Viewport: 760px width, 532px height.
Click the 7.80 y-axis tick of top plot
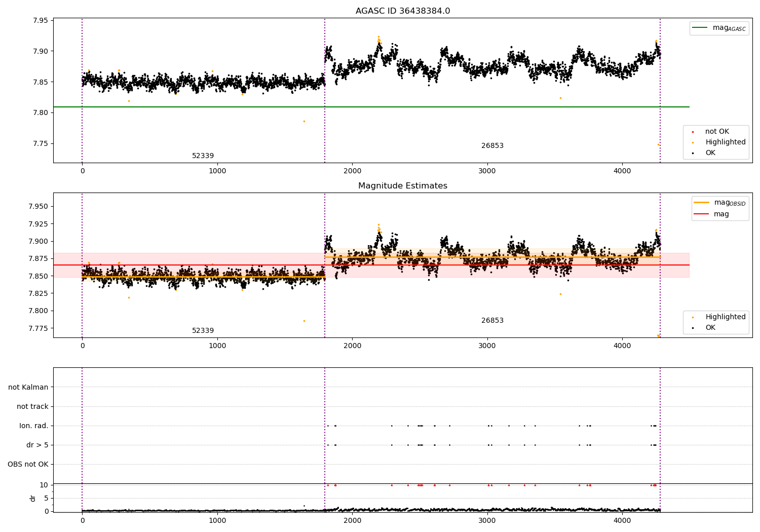(x=40, y=112)
